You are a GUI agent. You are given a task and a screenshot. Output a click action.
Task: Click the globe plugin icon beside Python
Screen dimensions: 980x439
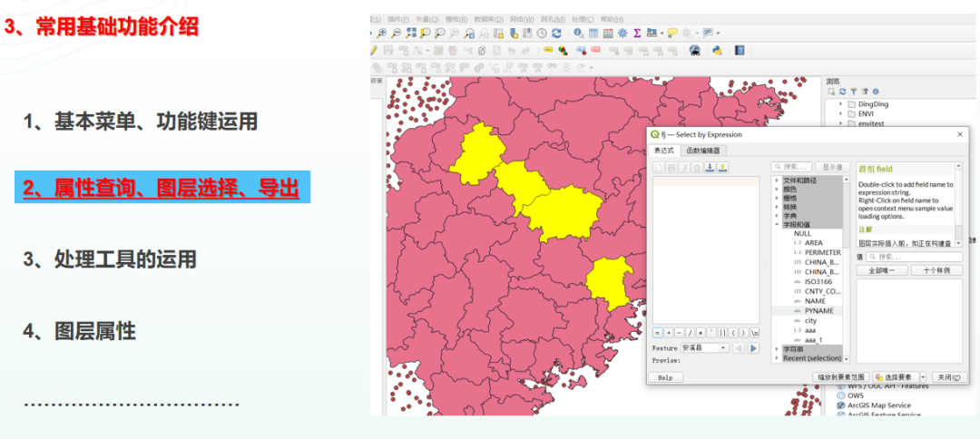[695, 50]
